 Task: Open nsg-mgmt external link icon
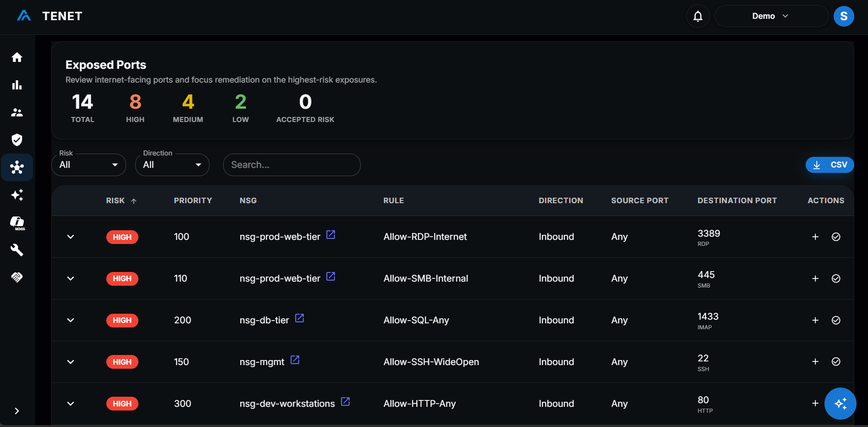coord(295,360)
